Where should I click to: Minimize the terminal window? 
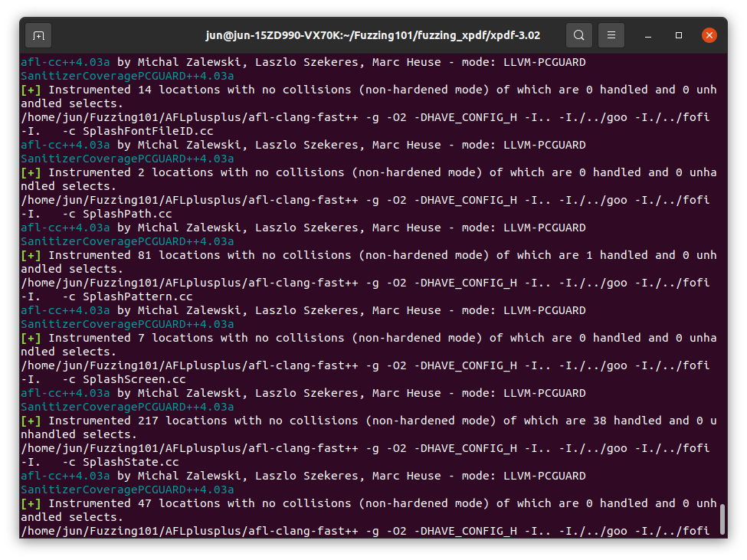click(x=648, y=36)
